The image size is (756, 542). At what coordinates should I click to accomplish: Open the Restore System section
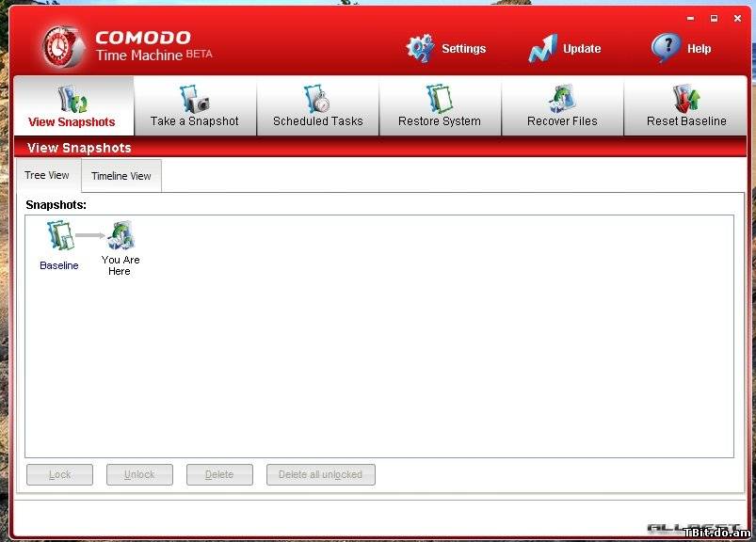pyautogui.click(x=440, y=106)
